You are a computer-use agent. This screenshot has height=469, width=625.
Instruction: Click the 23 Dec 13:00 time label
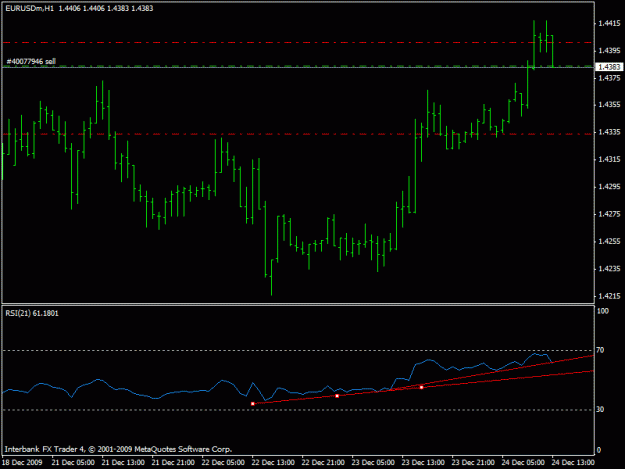tap(423, 463)
